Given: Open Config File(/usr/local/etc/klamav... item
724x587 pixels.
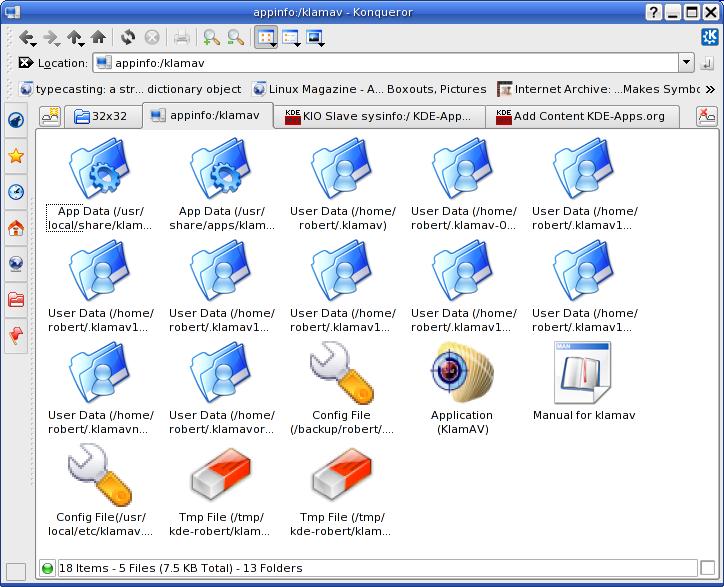Looking at the screenshot, I should (100, 490).
